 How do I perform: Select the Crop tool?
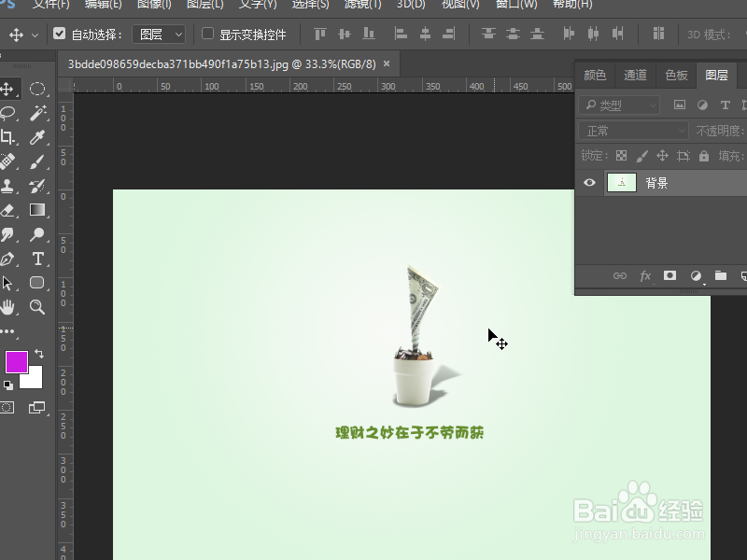click(13, 137)
